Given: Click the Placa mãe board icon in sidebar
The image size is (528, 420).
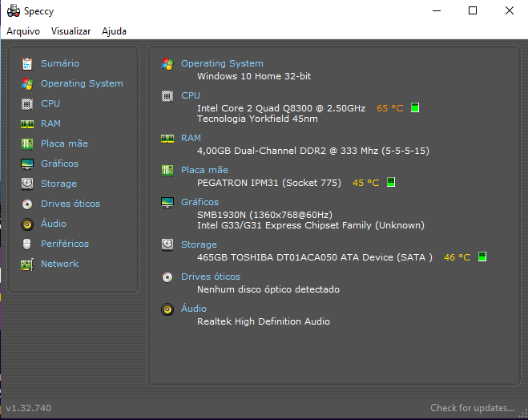Looking at the screenshot, I should click(27, 144).
